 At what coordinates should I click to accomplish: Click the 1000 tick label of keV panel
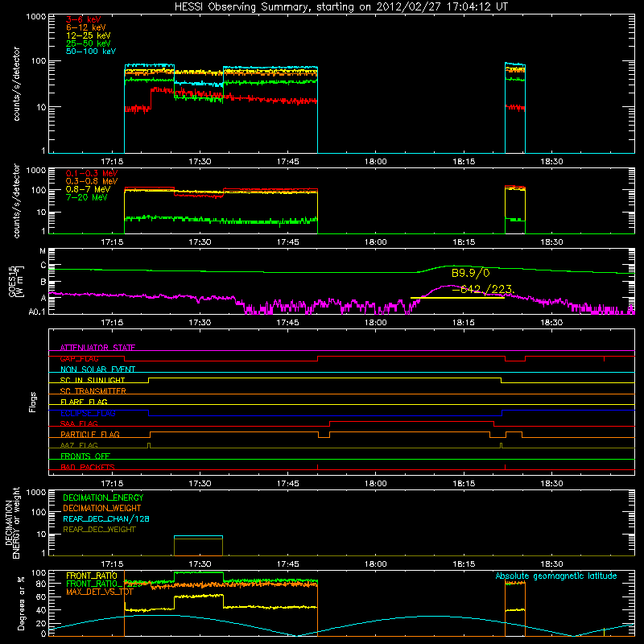tap(36, 17)
